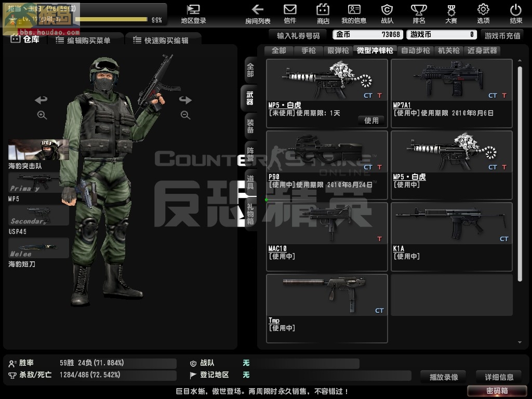The image size is (532, 399).
Task: Open 地区登录 region login icon
Action: pos(193,14)
